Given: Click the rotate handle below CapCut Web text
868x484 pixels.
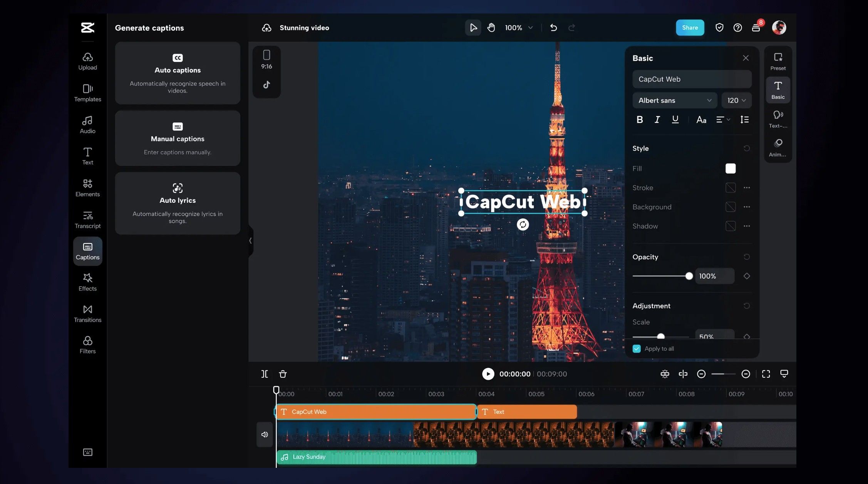Looking at the screenshot, I should (x=523, y=225).
